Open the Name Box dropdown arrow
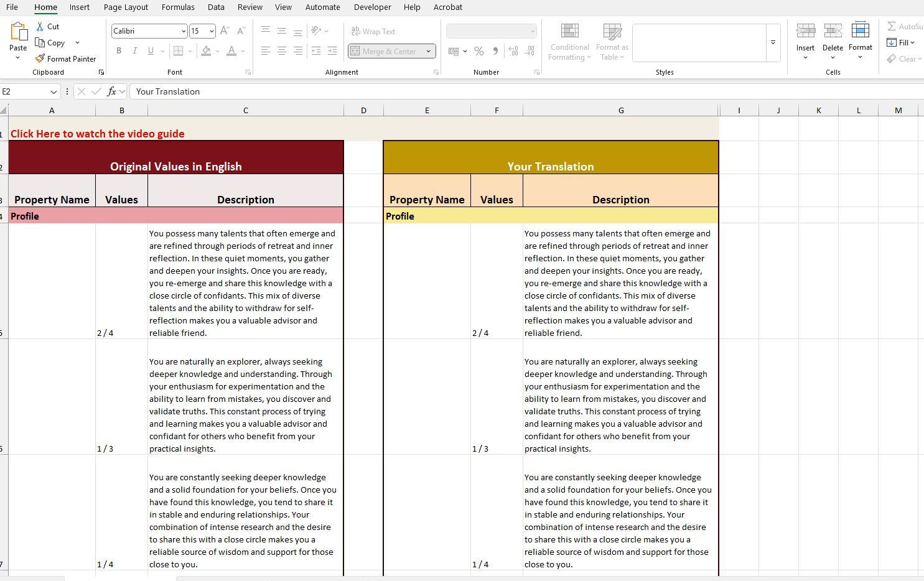The width and height of the screenshot is (924, 581). tap(54, 91)
